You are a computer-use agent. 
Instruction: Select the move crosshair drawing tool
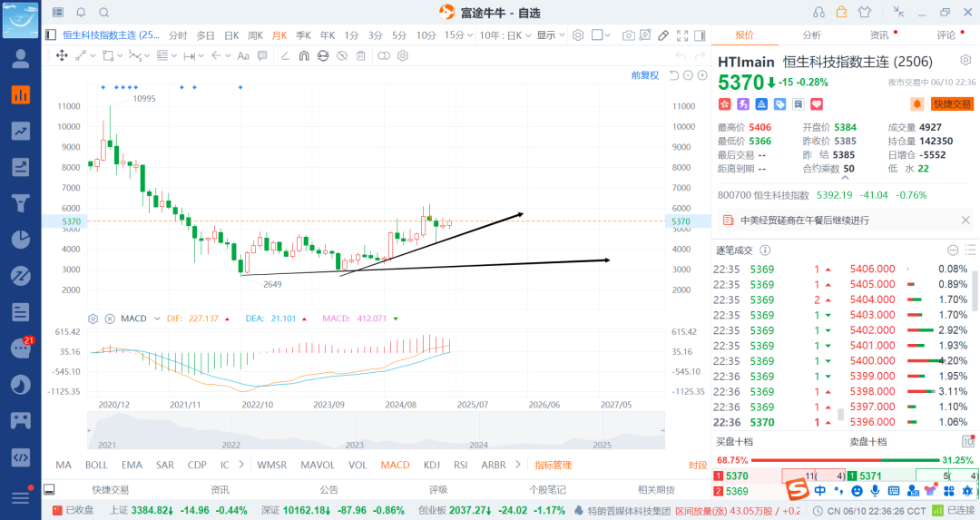click(x=62, y=55)
